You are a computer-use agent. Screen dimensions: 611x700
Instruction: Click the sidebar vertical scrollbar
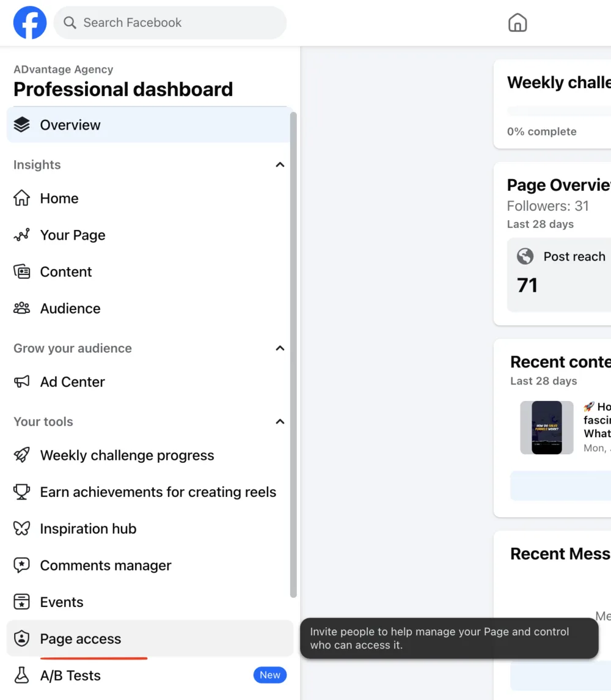coord(293,355)
